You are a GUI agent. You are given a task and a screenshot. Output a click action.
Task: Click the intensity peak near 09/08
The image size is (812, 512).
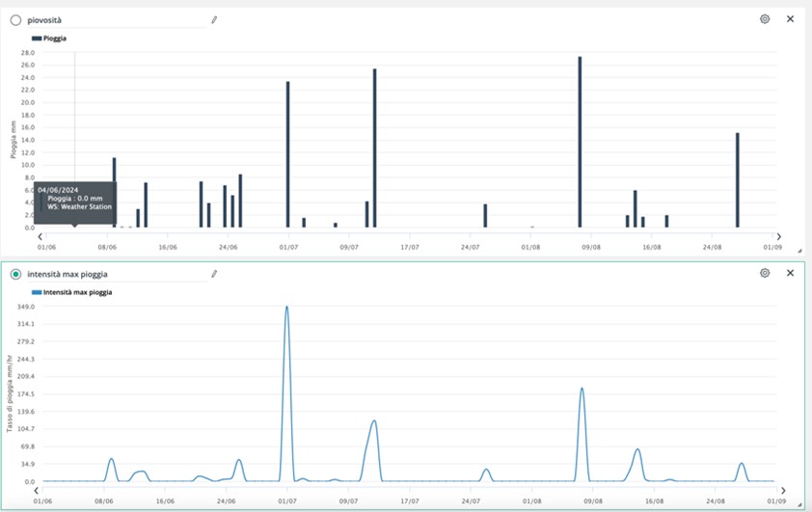click(x=582, y=389)
